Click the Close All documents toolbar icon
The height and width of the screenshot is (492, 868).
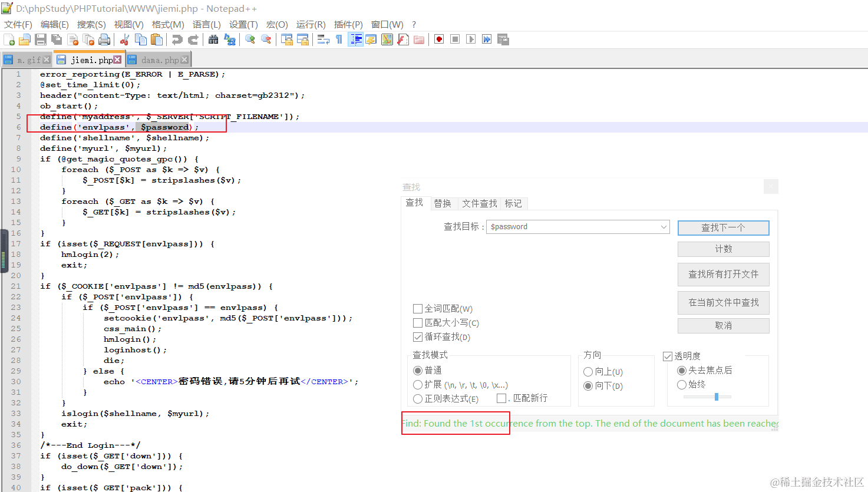click(x=88, y=39)
